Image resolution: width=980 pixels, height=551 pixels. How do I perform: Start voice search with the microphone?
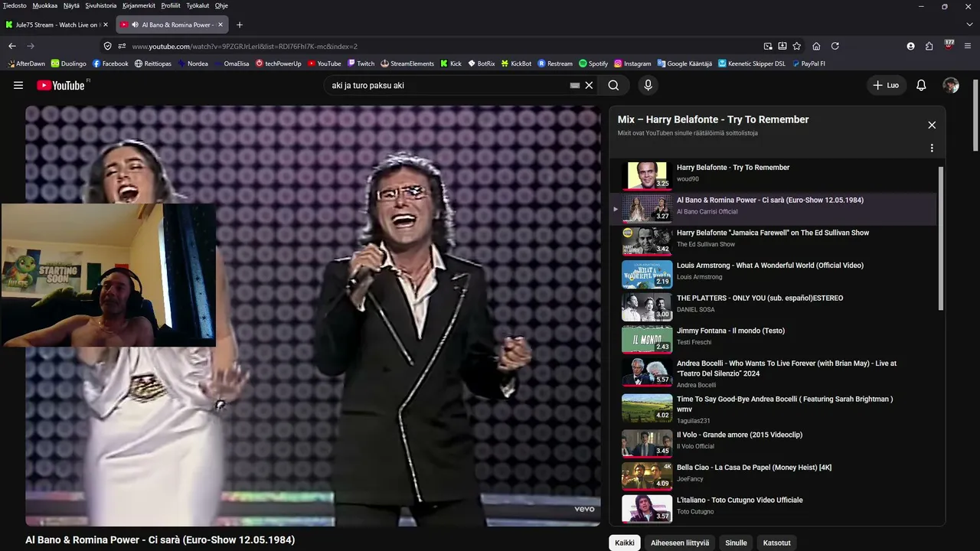[648, 86]
